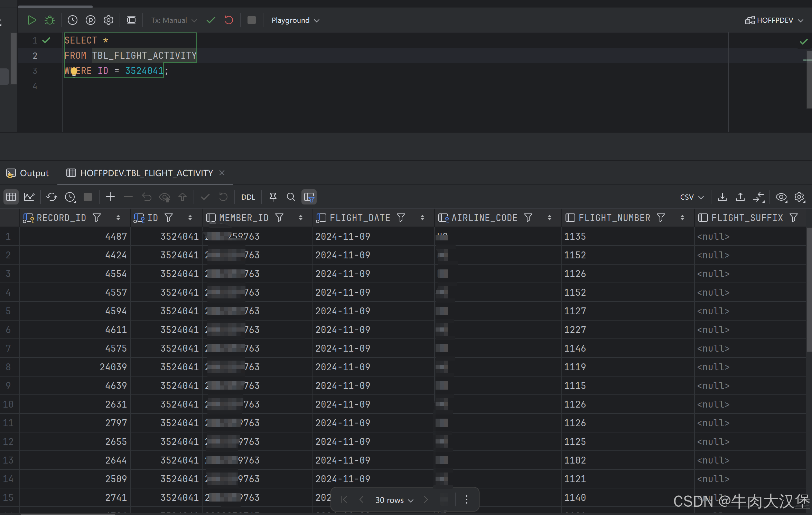
Task: Go to next page of results
Action: point(426,500)
